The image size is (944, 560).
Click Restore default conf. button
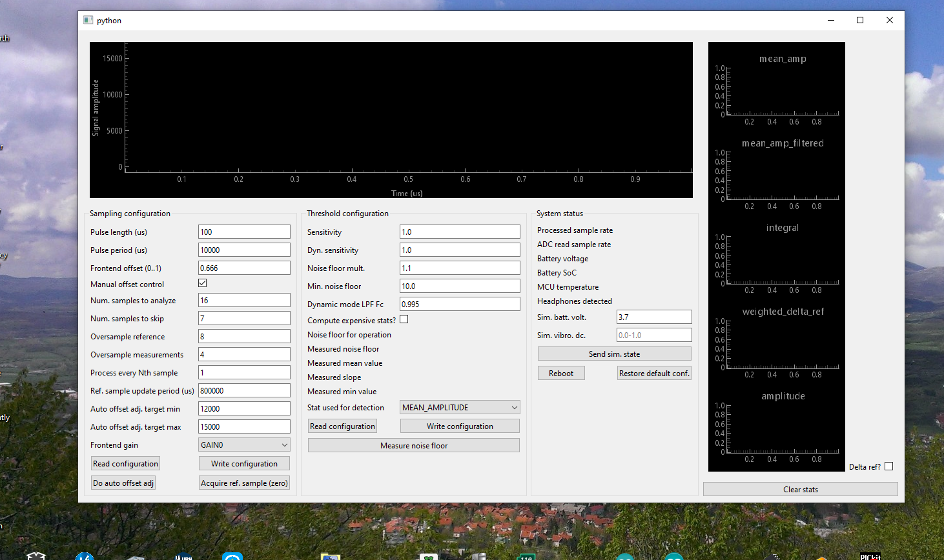654,373
